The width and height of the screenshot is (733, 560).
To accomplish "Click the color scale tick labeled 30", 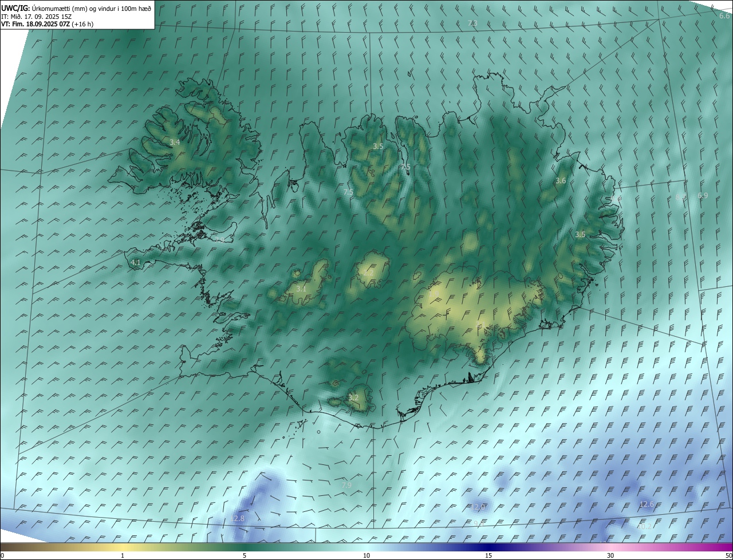I will [610, 556].
